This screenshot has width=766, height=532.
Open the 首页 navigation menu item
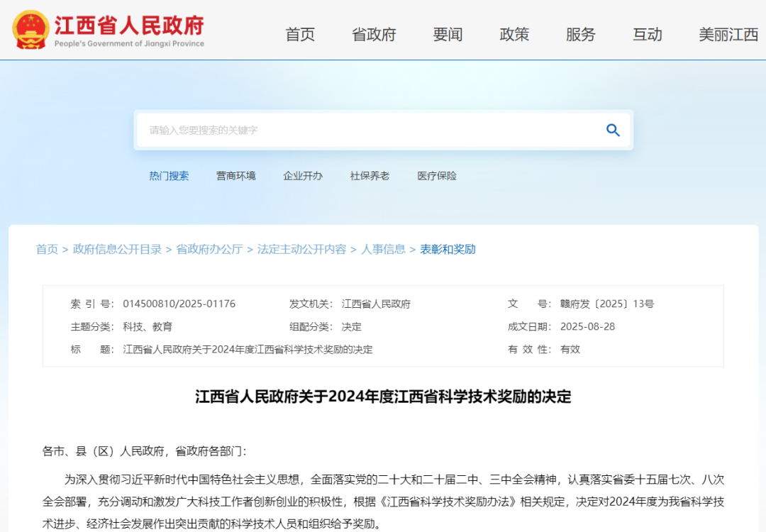tap(300, 34)
